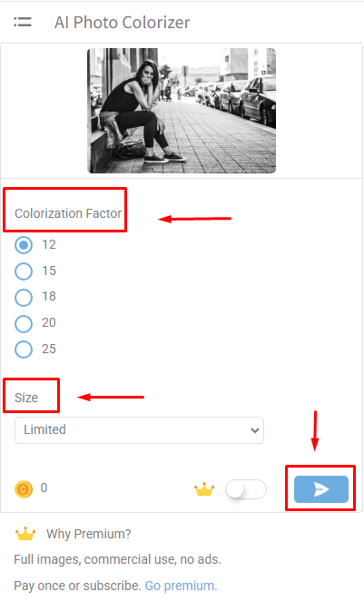Screen dimensions: 364x611
Task: Open the Size dropdown showing Limited
Action: coord(139,430)
